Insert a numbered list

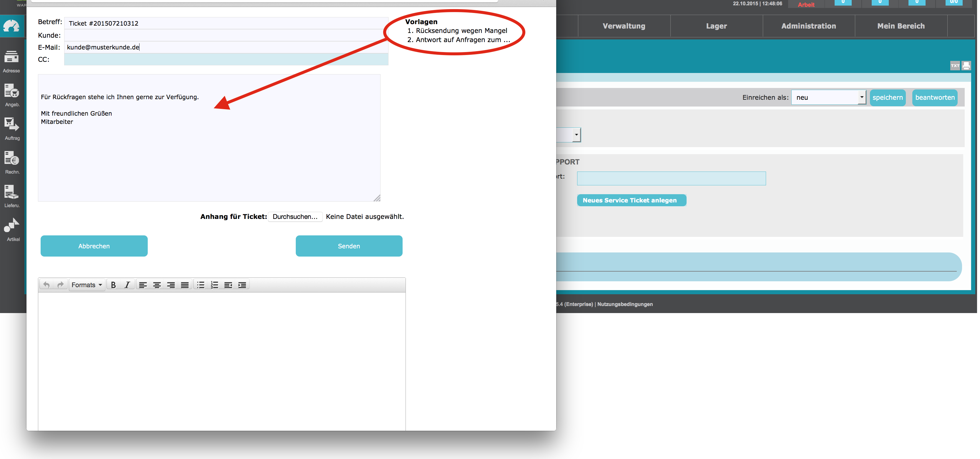point(215,285)
